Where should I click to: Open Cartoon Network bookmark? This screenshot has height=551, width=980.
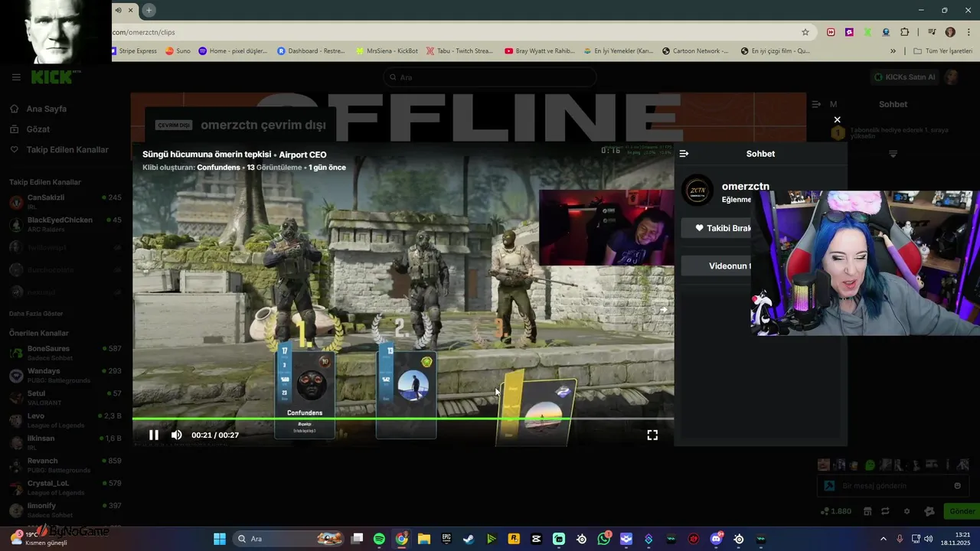695,51
